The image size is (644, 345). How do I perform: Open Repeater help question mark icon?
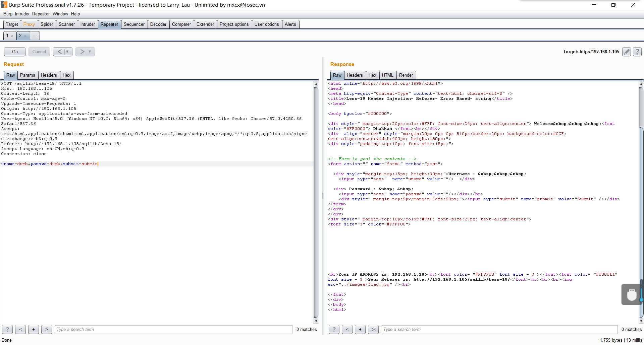point(637,52)
